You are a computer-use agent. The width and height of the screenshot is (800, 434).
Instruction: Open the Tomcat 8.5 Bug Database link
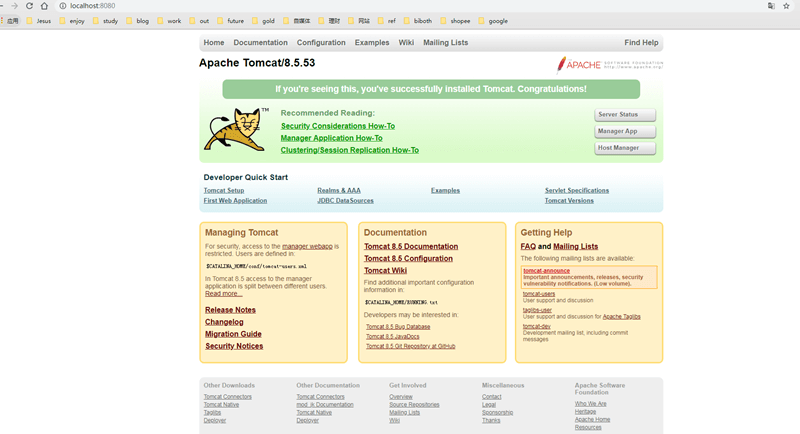(398, 327)
